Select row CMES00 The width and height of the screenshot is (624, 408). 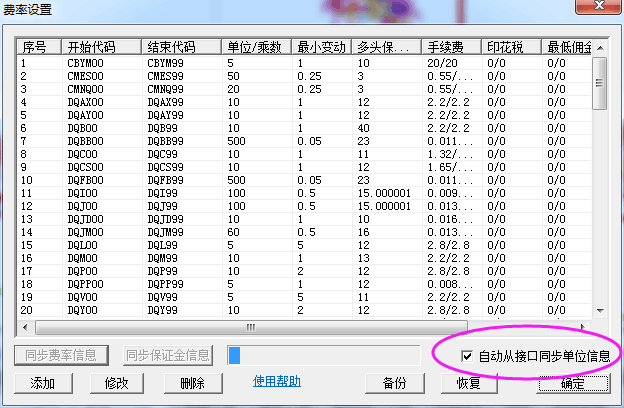point(304,76)
